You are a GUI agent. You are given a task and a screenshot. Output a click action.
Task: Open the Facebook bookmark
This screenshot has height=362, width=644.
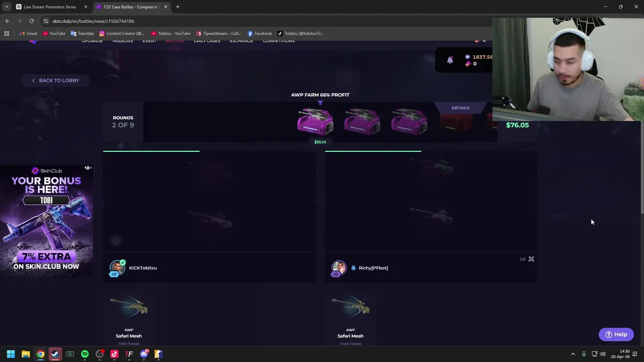(260, 33)
